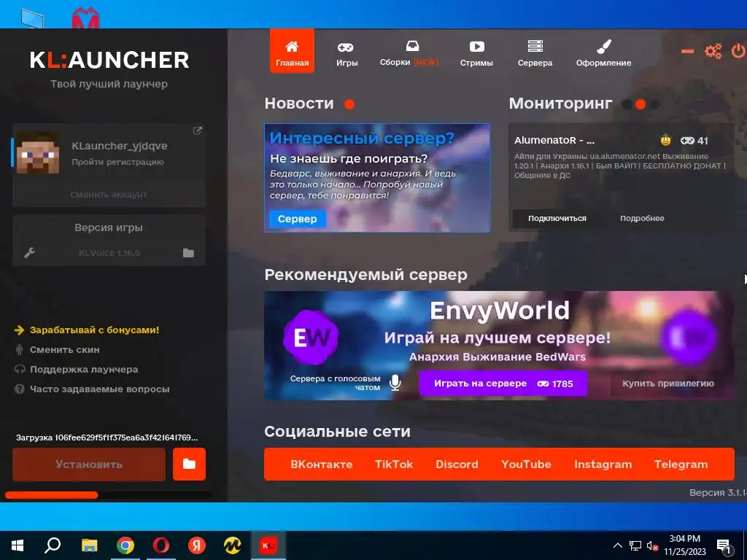This screenshot has width=747, height=560.
Task: Go to the Стримы tab
Action: 476,54
